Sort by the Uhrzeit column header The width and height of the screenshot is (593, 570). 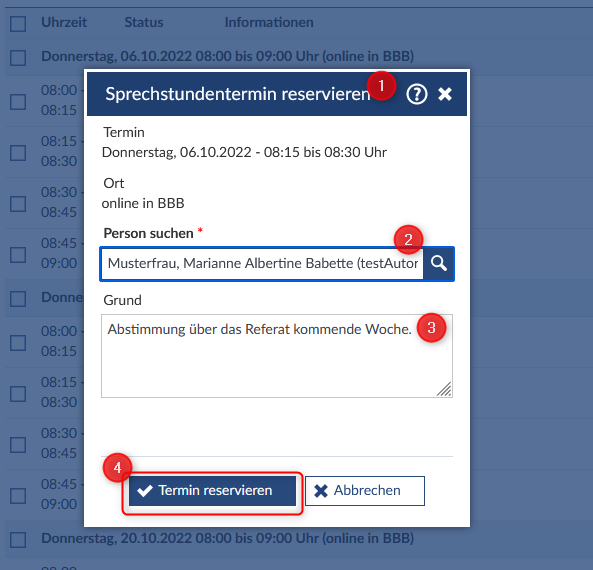64,22
